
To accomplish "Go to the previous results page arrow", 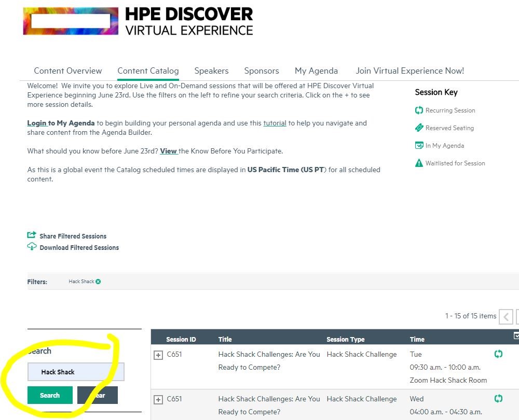I will (506, 316).
